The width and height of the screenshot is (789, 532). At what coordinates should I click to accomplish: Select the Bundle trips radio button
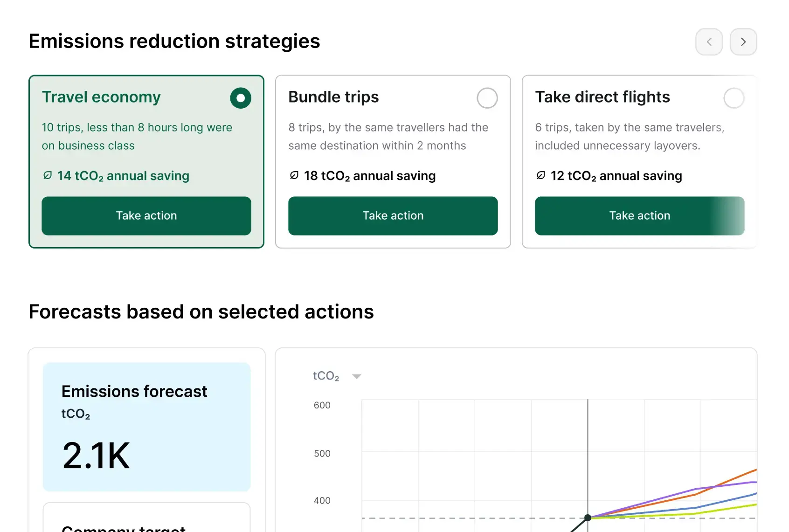coord(487,98)
